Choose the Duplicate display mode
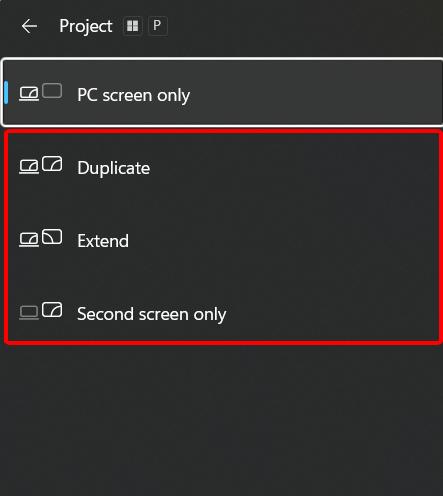Viewport: 443px width, 496px height. [222, 167]
